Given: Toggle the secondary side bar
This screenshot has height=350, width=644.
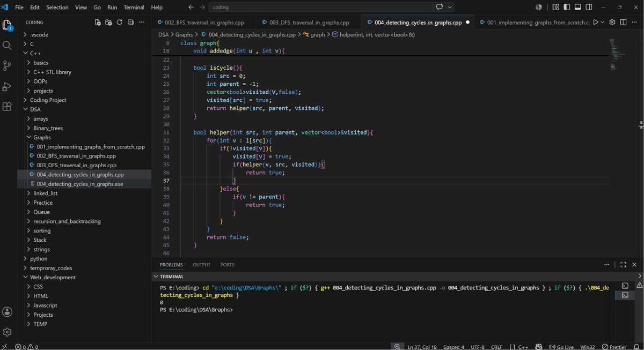Looking at the screenshot, I should click(589, 8).
